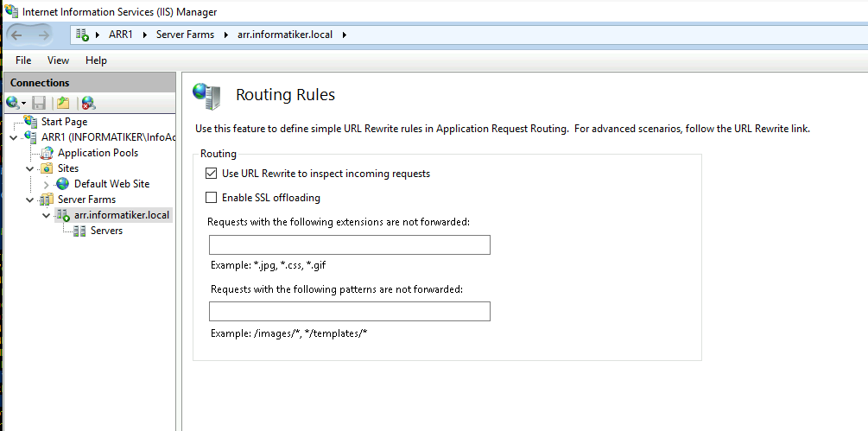Select Application Pools in the tree
Screen dimensions: 868x431
[x=98, y=153]
